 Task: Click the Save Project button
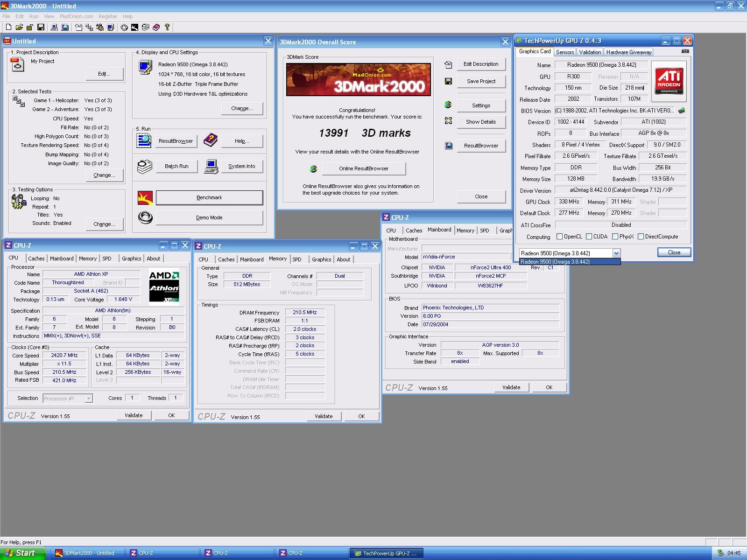click(x=481, y=81)
